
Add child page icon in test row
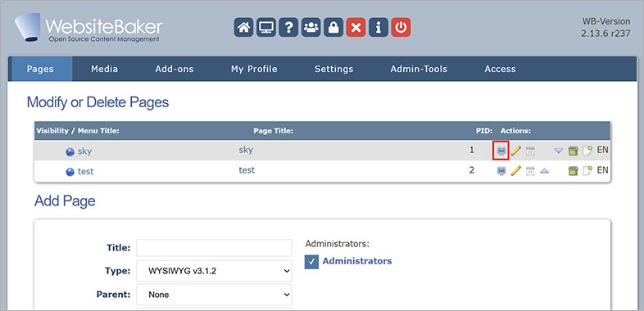pos(587,171)
